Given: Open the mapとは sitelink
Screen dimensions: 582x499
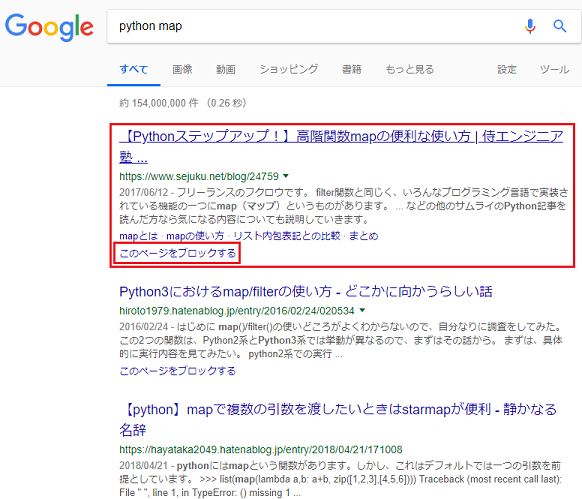Looking at the screenshot, I should (x=138, y=236).
